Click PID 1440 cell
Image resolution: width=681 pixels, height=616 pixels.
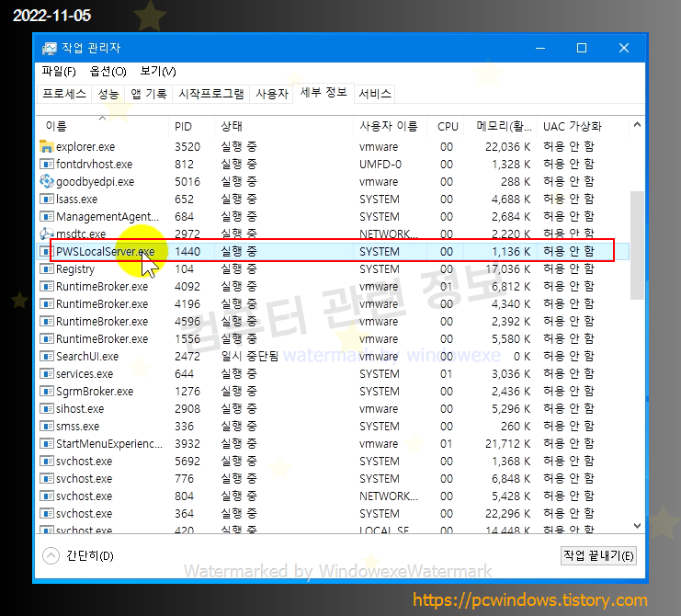point(187,252)
